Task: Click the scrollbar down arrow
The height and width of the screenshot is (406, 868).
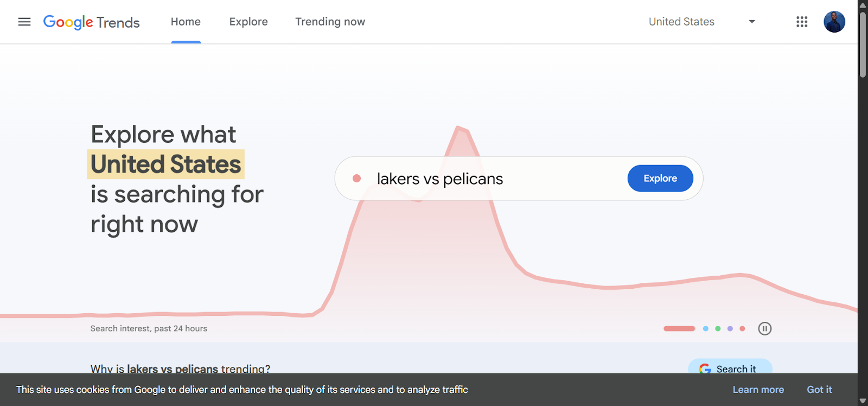Action: point(862,400)
